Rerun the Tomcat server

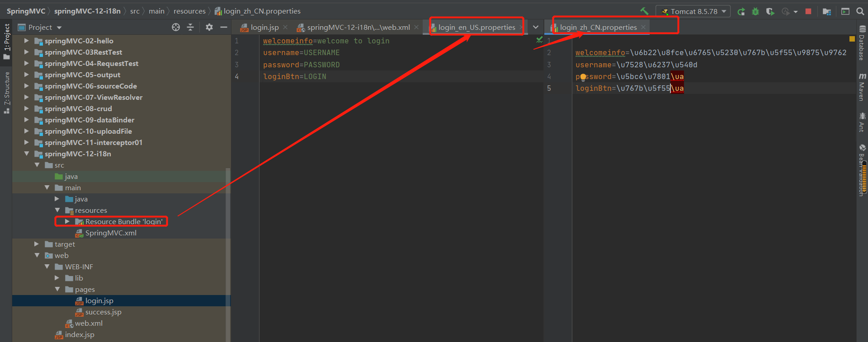tap(741, 12)
